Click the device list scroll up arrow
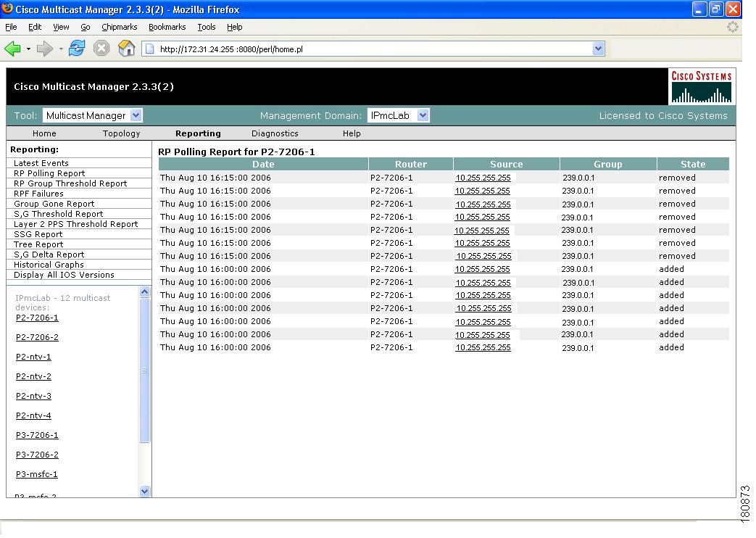The height and width of the screenshot is (538, 756). coord(145,292)
